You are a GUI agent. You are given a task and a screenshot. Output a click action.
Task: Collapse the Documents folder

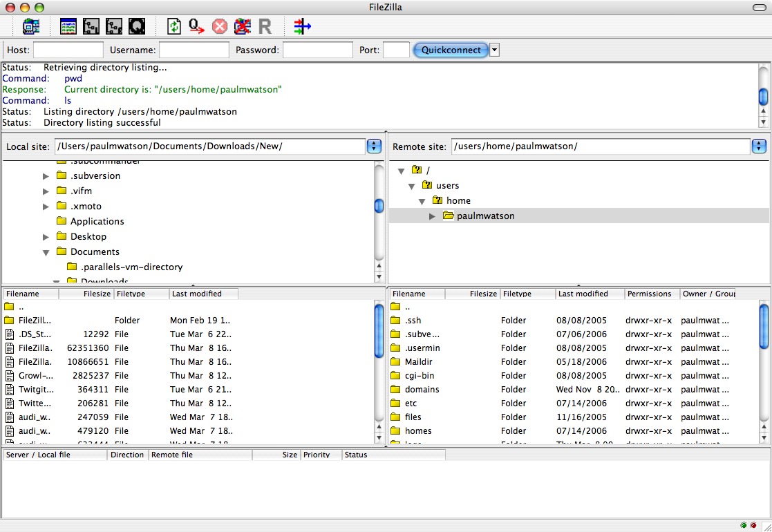[46, 252]
